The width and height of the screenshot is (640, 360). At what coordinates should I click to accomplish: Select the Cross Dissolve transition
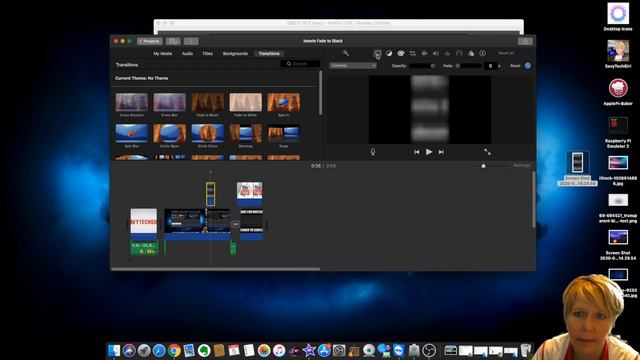coord(131,102)
